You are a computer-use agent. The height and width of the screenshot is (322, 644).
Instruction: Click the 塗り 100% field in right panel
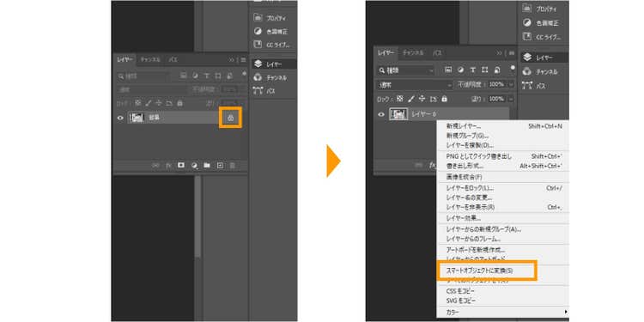click(x=497, y=99)
